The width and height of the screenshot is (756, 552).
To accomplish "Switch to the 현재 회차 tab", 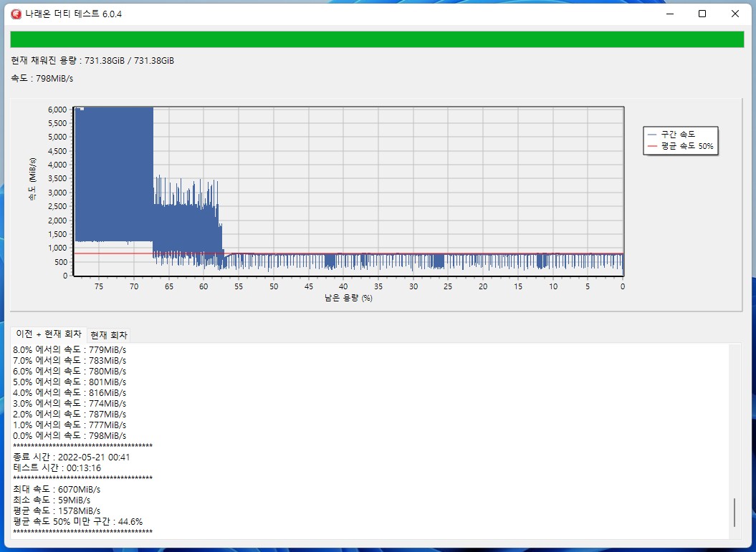I will 109,335.
